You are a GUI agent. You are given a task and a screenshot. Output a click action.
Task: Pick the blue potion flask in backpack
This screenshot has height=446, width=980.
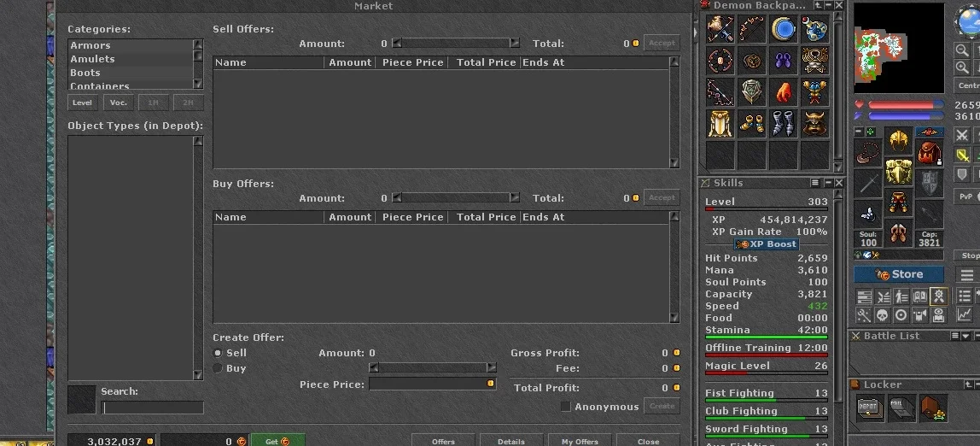click(x=815, y=29)
